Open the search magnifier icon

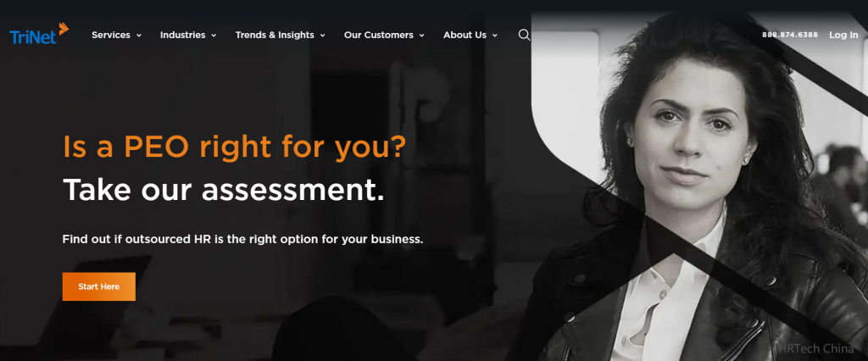524,35
